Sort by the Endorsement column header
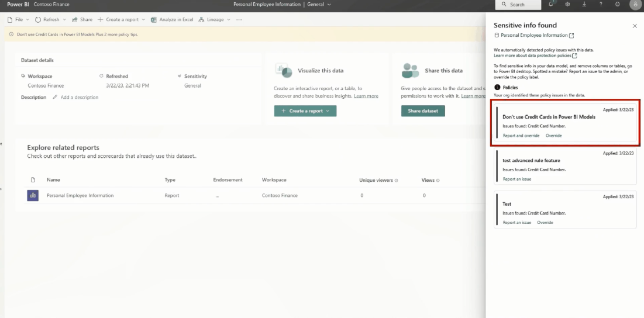 [x=228, y=179]
